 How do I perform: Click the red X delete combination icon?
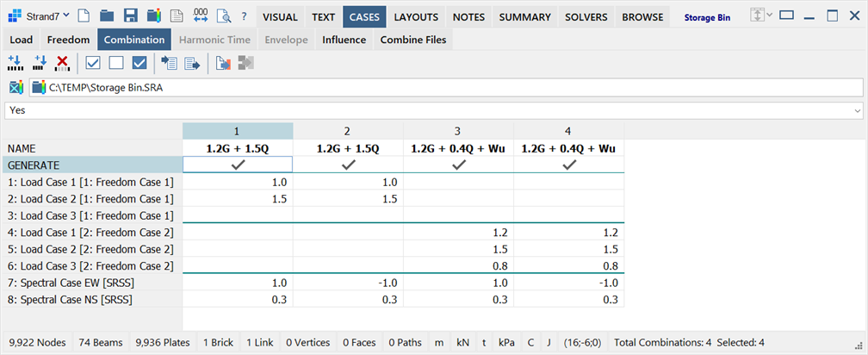pyautogui.click(x=63, y=63)
